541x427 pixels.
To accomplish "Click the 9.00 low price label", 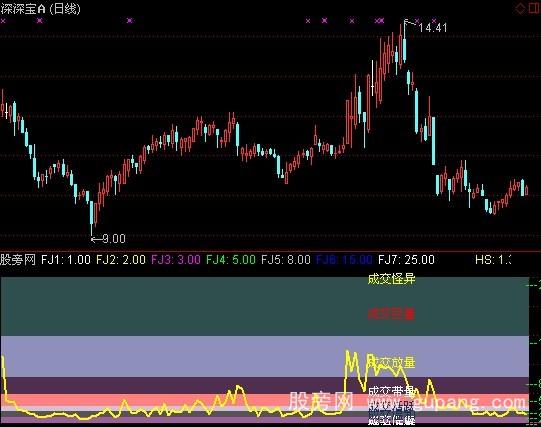I will [114, 239].
